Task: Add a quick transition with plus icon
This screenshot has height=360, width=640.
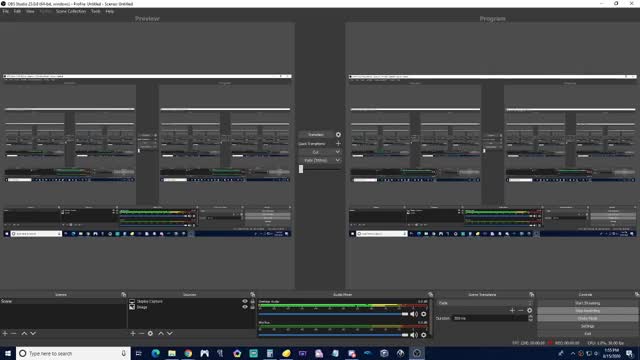Action: coord(338,144)
